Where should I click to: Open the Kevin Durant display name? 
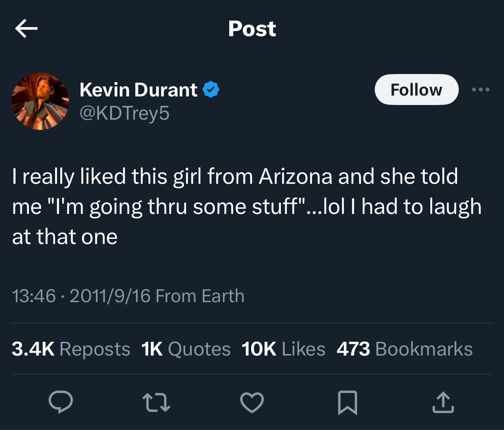[139, 90]
